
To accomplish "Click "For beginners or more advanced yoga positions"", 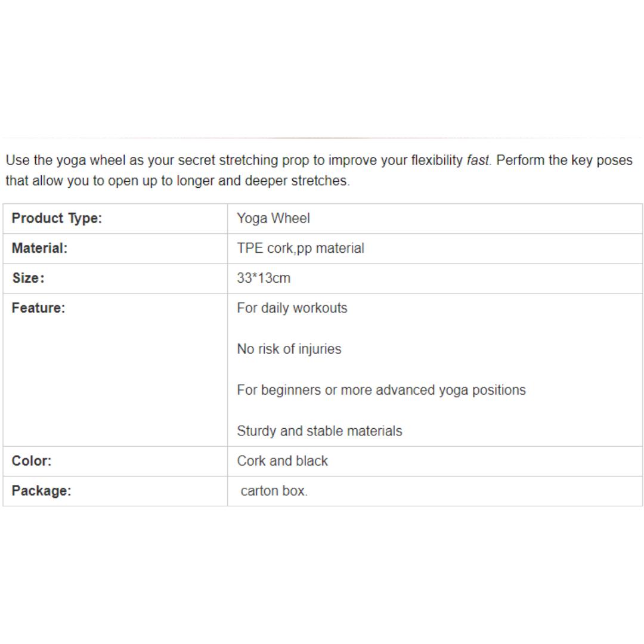I will [x=382, y=390].
